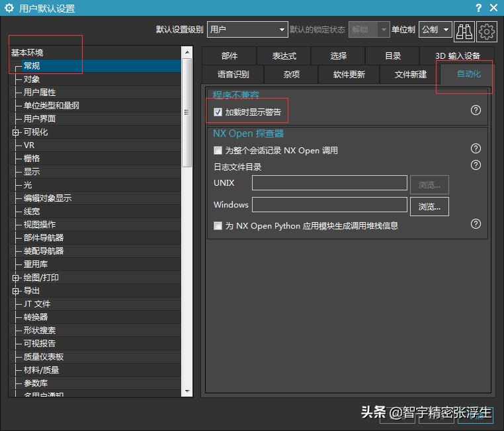Switch to the 目录 tab
Screen dimensions: 504x431
pyautogui.click(x=392, y=56)
